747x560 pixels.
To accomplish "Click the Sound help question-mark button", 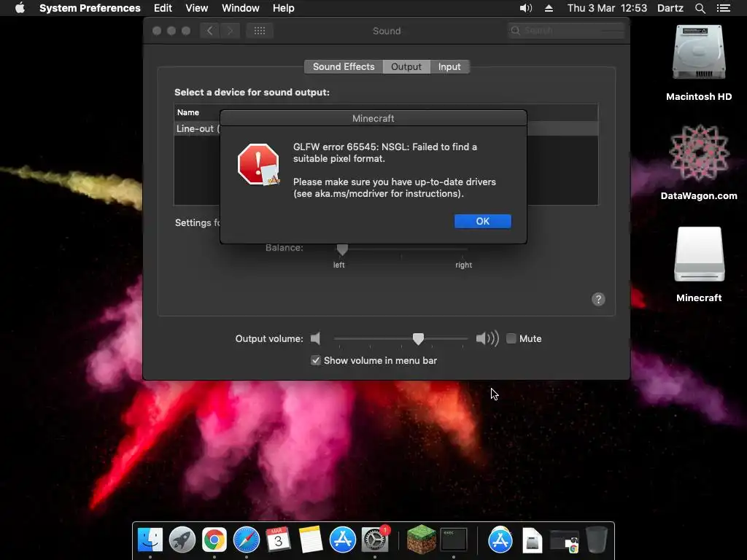I will [598, 299].
